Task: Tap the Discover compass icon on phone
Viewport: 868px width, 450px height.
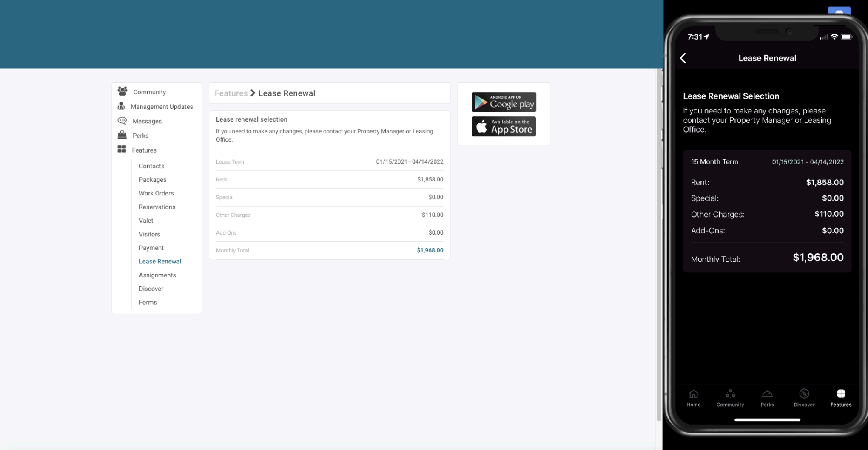Action: coord(804,394)
